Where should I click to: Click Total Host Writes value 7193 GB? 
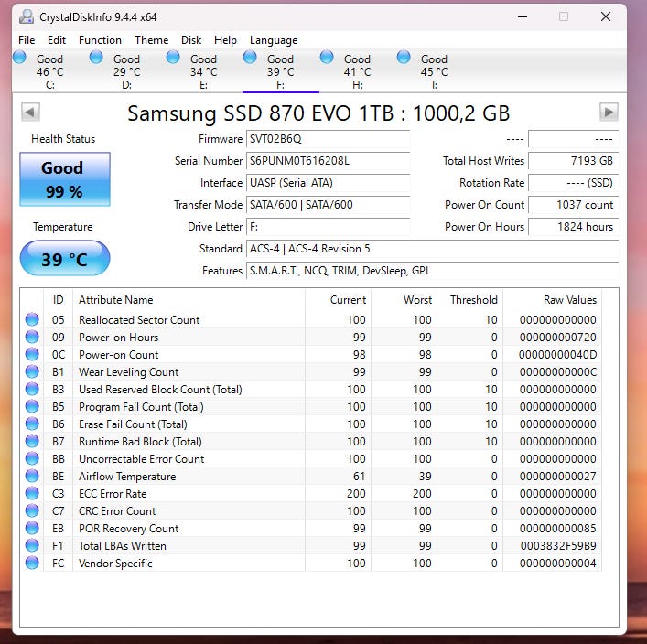coord(573,161)
